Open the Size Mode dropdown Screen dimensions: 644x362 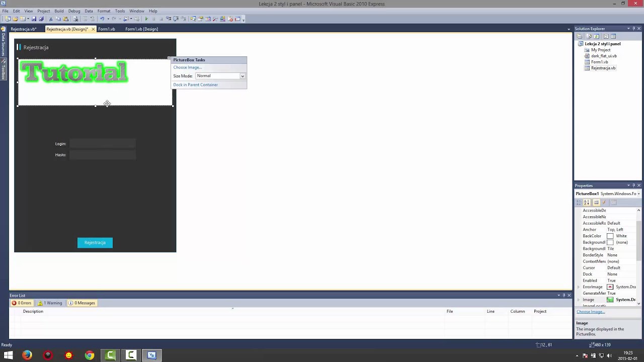tap(242, 76)
